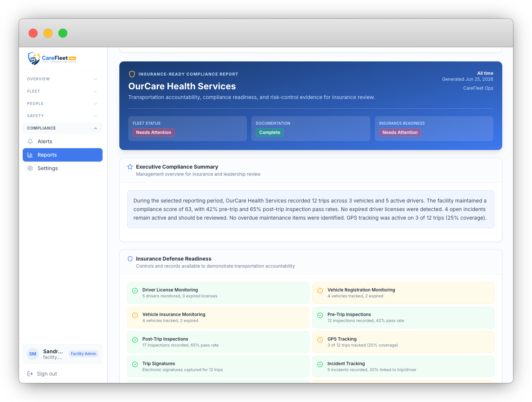Click the Documentation Complete badge
This screenshot has width=532, height=402.
point(270,133)
